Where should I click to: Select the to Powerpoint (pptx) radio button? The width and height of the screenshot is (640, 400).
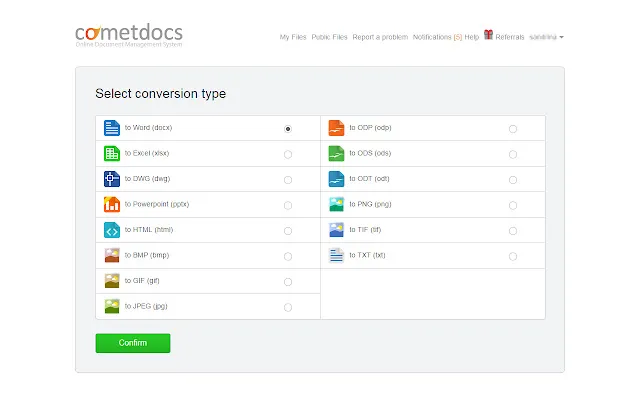288,205
